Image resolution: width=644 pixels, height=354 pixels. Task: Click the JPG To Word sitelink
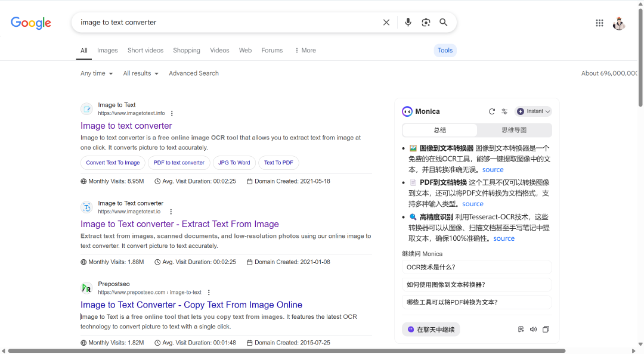[234, 163]
